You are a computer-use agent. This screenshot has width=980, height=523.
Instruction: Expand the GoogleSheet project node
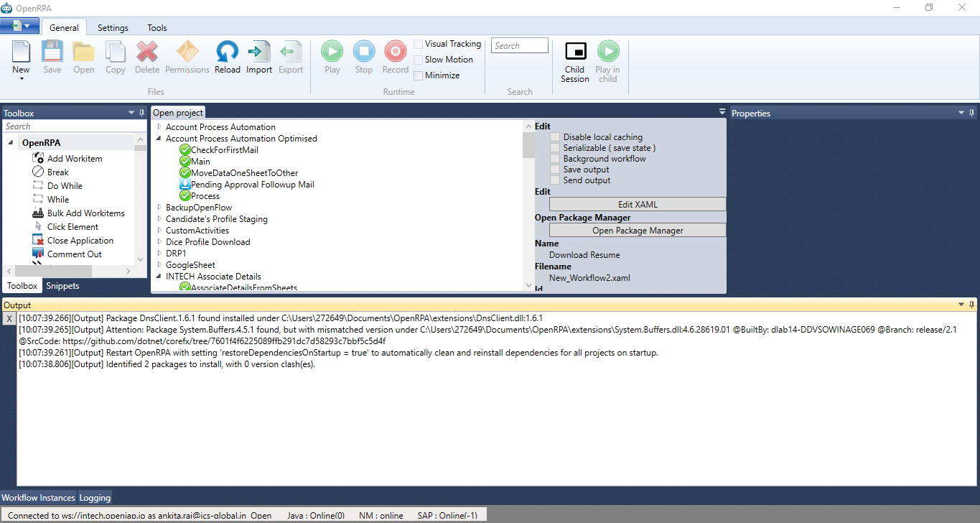pos(159,265)
